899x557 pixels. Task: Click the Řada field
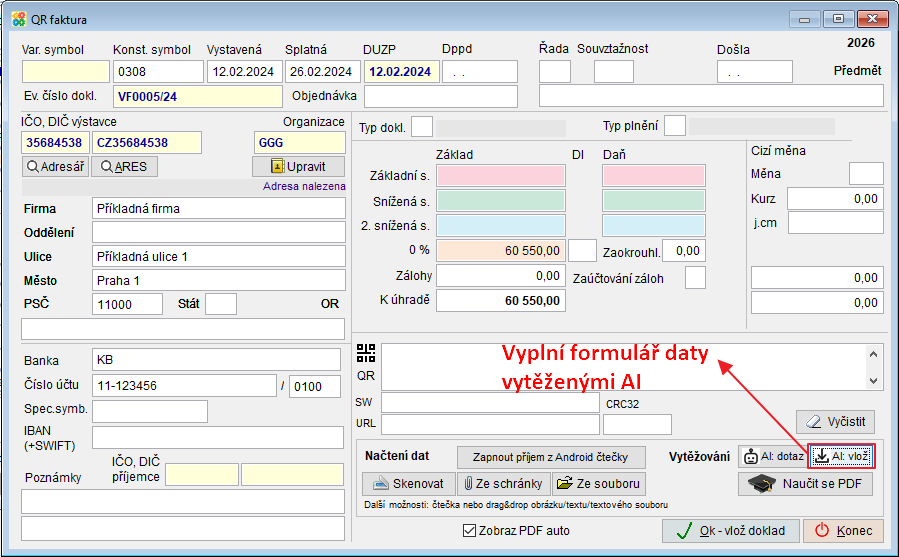pyautogui.click(x=554, y=72)
